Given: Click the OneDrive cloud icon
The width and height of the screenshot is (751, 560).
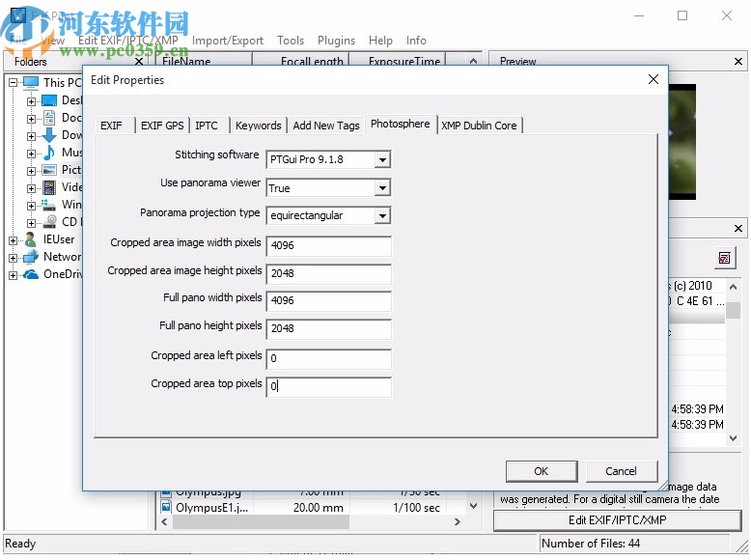Looking at the screenshot, I should pos(31,274).
